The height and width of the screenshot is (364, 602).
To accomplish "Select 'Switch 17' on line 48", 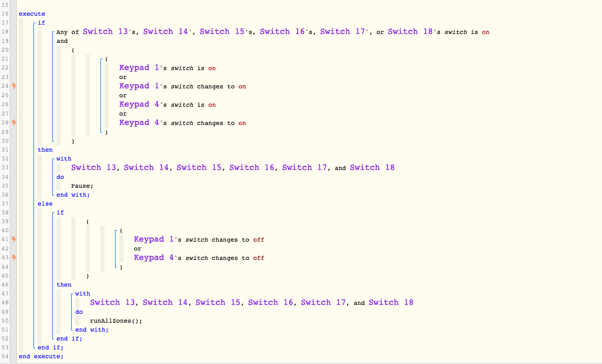I will [323, 303].
